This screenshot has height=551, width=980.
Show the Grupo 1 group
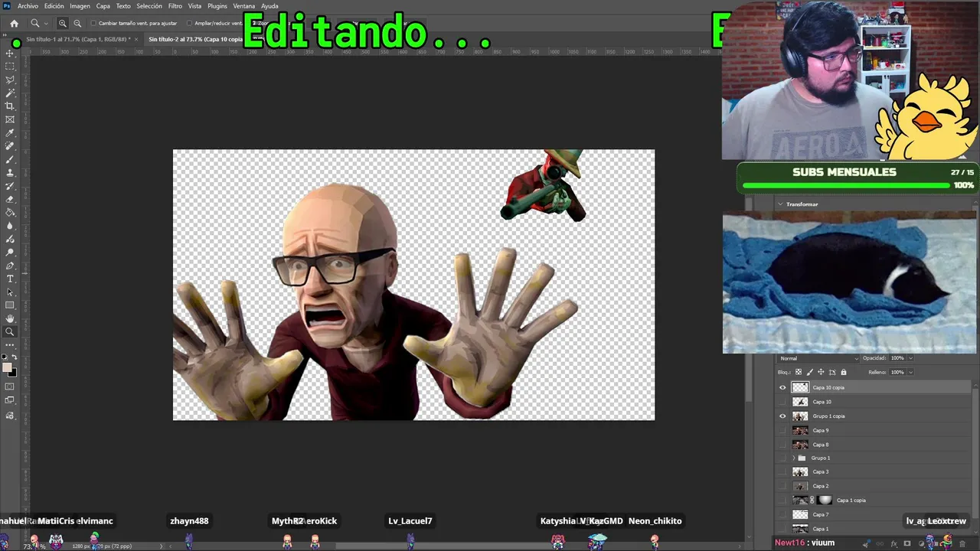782,458
